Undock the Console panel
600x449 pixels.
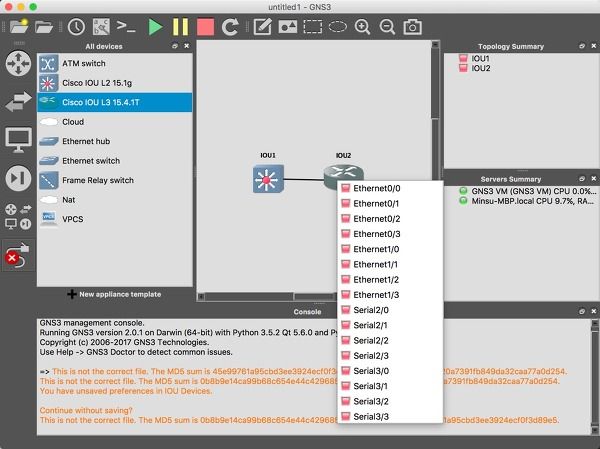tap(582, 312)
